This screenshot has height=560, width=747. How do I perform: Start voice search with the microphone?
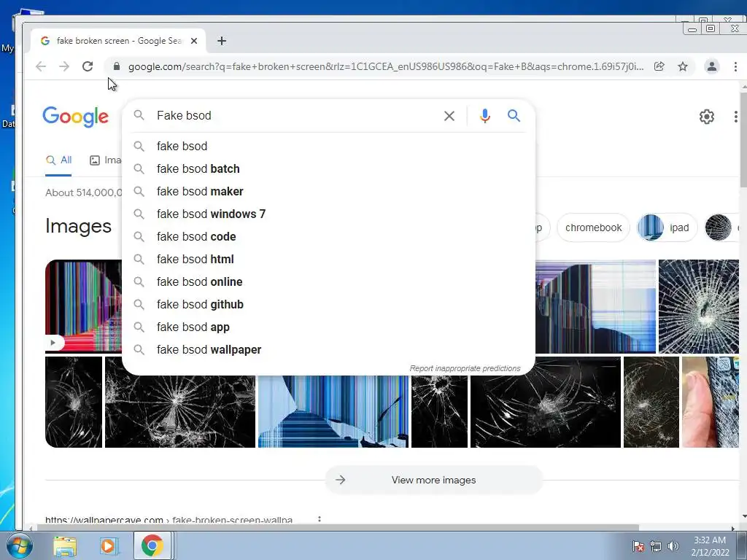coord(485,116)
